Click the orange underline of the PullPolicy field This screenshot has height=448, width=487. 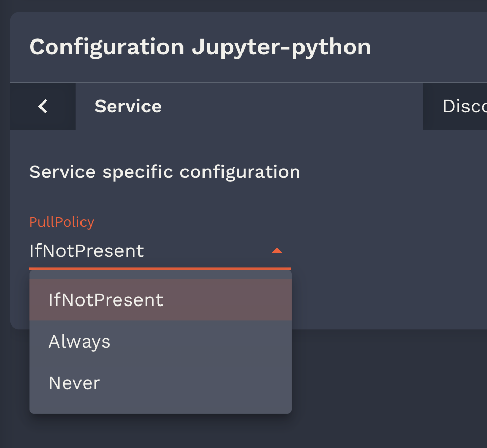click(160, 268)
